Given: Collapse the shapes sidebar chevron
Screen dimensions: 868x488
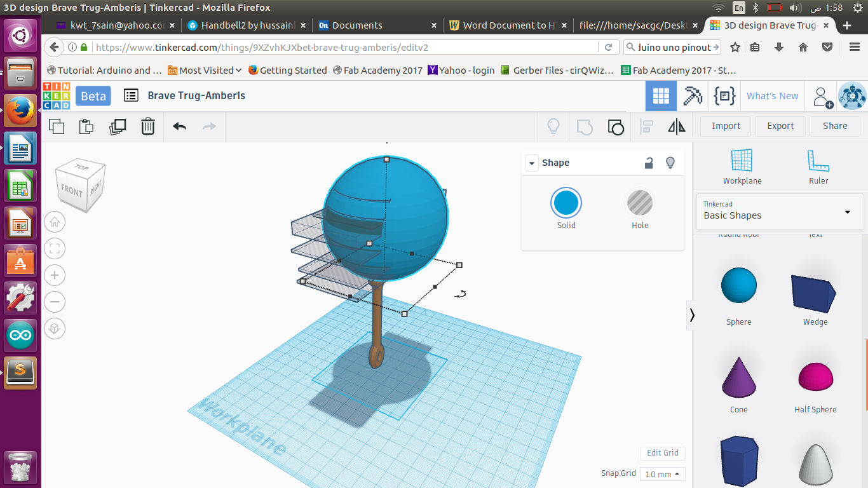Looking at the screenshot, I should pyautogui.click(x=692, y=315).
